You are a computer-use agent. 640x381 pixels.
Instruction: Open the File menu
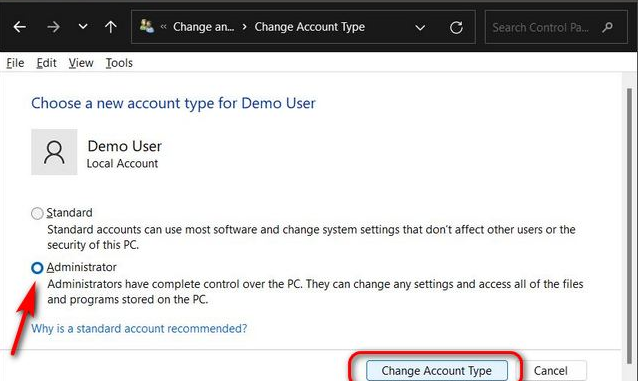tap(15, 63)
